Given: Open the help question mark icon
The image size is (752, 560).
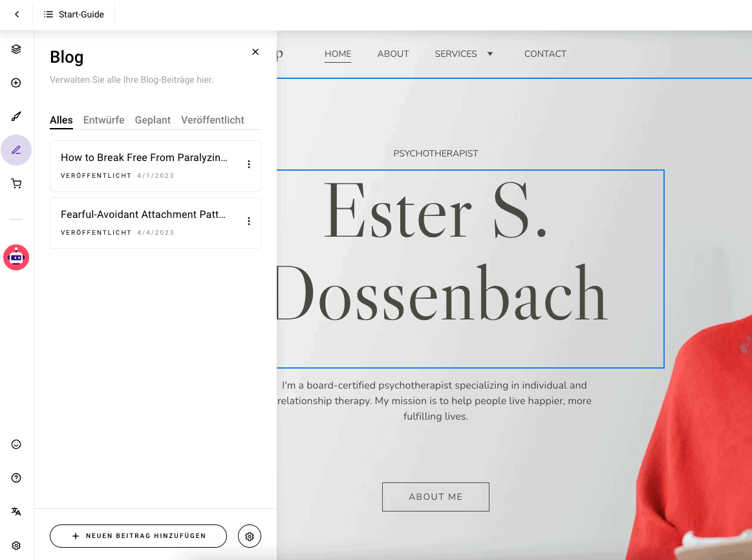Looking at the screenshot, I should (16, 478).
